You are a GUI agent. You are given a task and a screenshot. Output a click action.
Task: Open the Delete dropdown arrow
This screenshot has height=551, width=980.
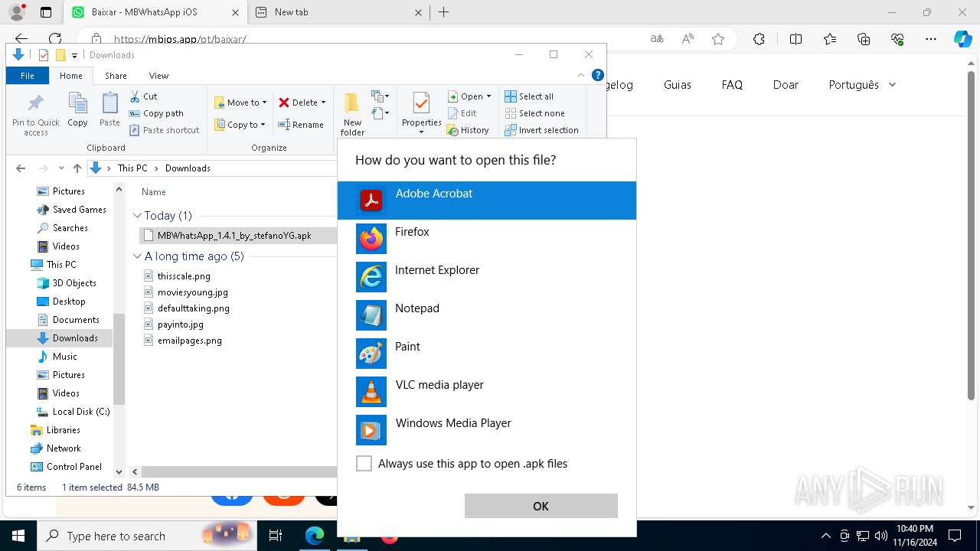(x=323, y=103)
